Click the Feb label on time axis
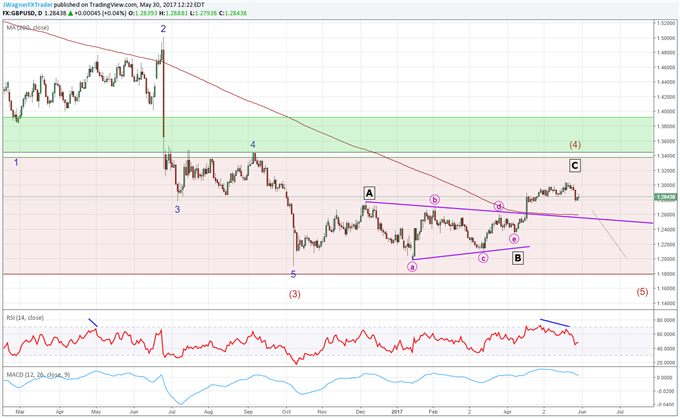This screenshot has width=680, height=418. (x=433, y=411)
